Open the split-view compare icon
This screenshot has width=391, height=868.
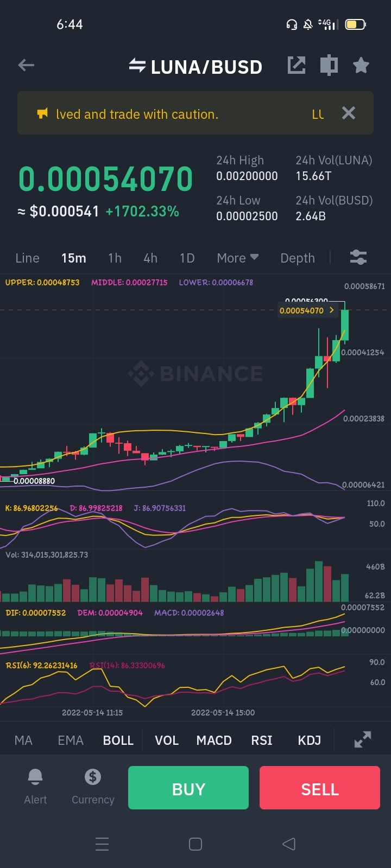pyautogui.click(x=329, y=65)
